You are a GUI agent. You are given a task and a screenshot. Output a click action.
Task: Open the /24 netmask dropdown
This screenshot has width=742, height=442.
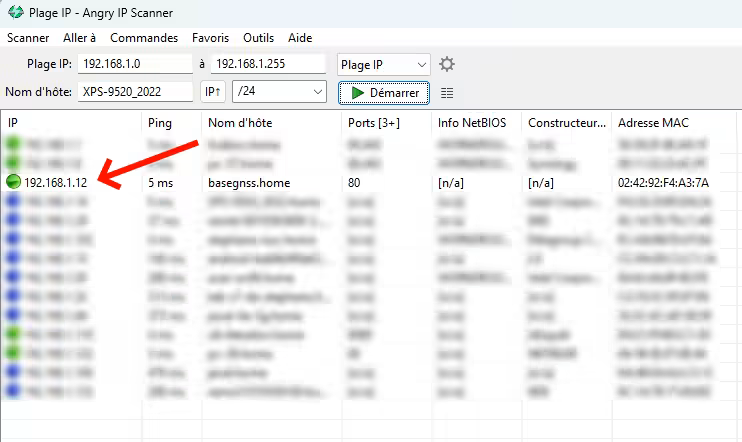(318, 92)
